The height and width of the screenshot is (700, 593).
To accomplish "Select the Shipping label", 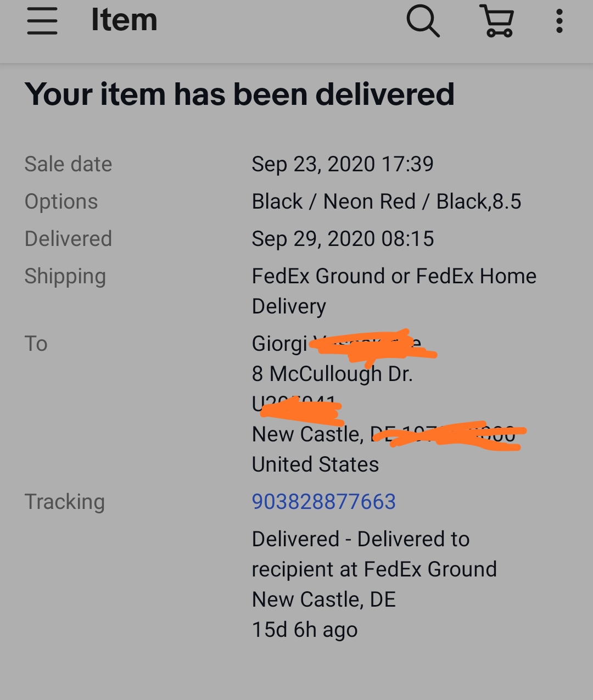I will pos(65,276).
